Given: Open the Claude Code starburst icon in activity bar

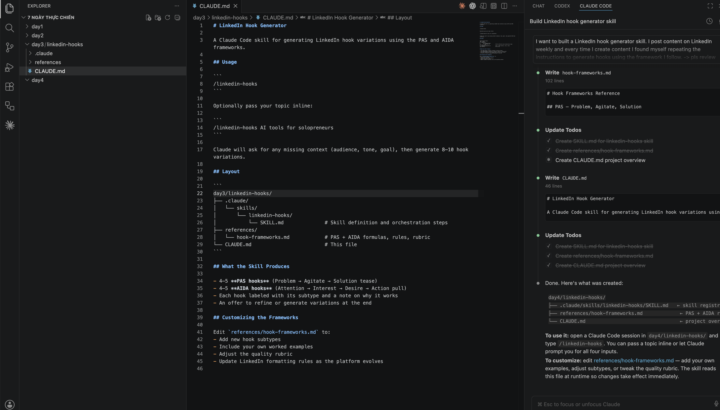Looking at the screenshot, I should (9, 125).
